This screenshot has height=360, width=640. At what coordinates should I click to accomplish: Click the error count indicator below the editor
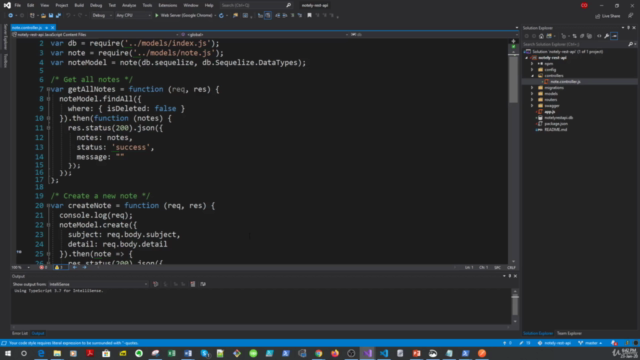tap(43, 267)
